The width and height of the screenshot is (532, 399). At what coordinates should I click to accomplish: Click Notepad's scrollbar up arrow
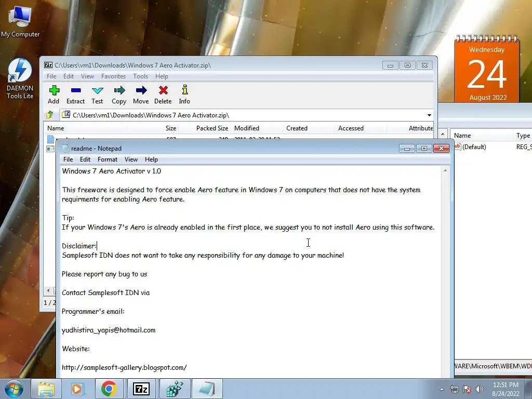445,170
